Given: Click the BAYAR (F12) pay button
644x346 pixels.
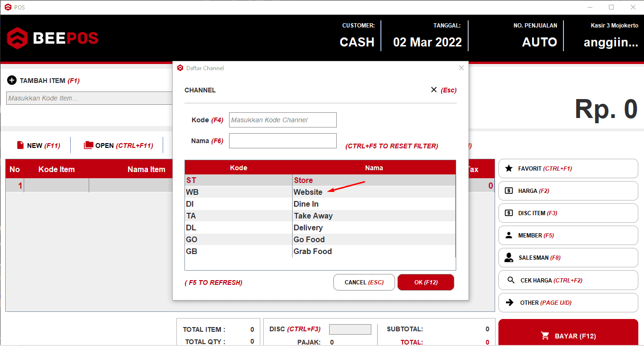Looking at the screenshot, I should click(568, 333).
